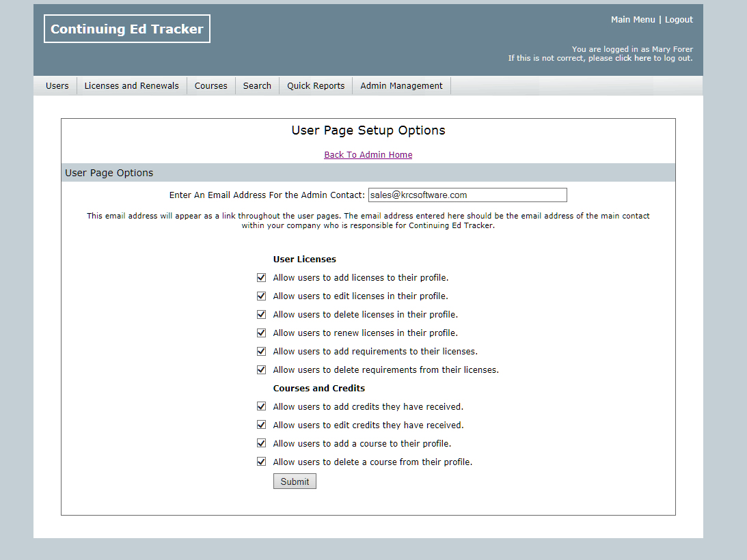The image size is (747, 560).
Task: Click the admin contact email field
Action: coord(467,195)
